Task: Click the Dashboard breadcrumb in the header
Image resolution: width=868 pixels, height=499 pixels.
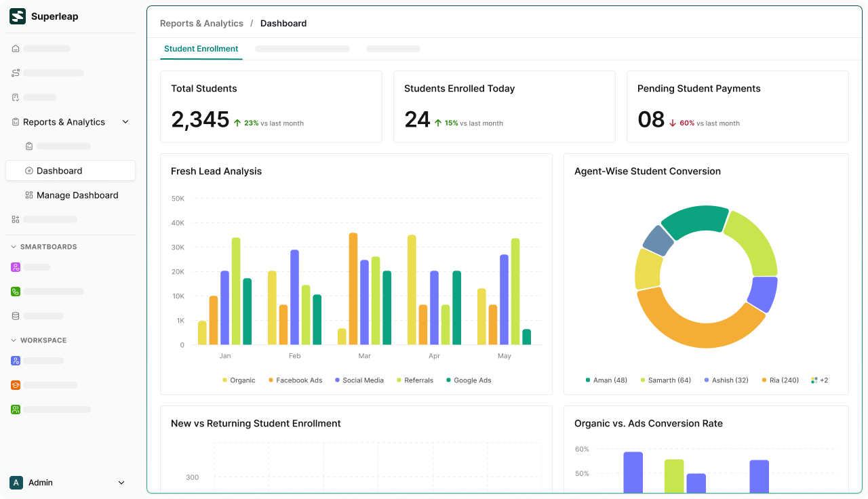Action: click(283, 23)
